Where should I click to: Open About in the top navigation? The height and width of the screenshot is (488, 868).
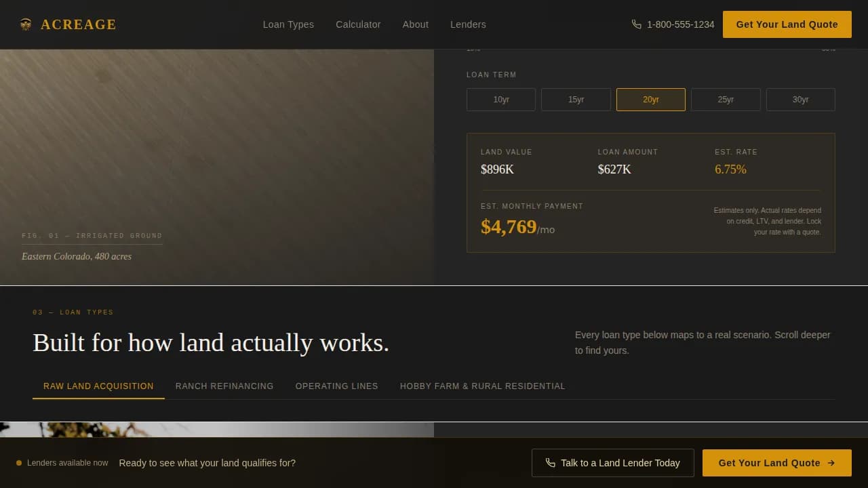[x=416, y=24]
